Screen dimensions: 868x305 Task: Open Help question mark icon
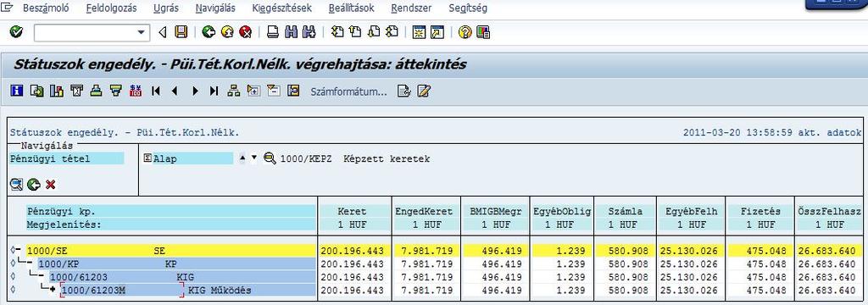pos(465,33)
